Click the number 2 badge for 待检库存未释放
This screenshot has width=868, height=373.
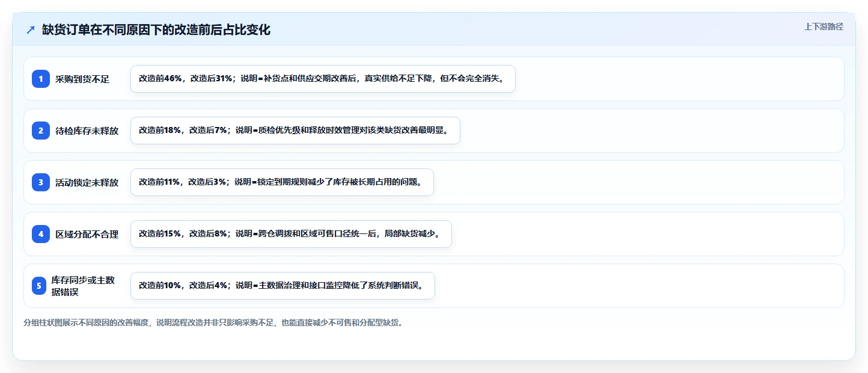pos(41,131)
